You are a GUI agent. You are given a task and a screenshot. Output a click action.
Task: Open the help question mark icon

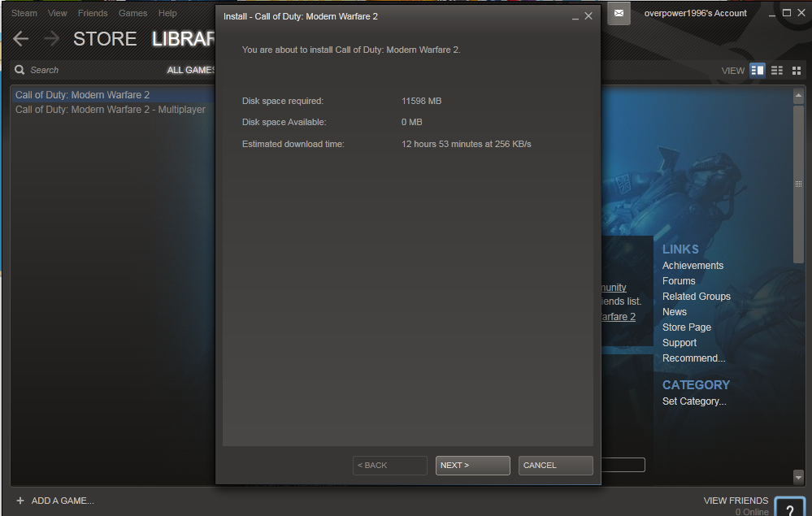pos(789,507)
